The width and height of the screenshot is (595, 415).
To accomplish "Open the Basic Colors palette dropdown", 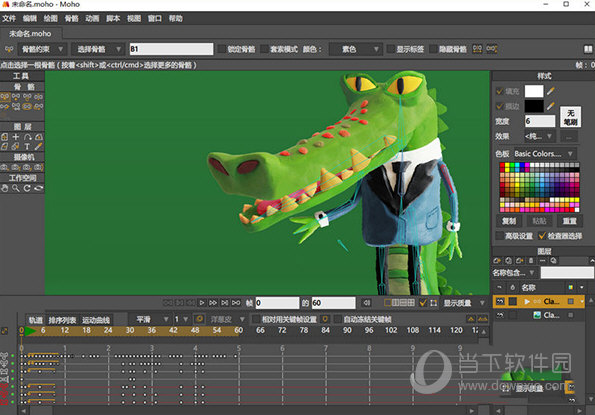I will (544, 154).
